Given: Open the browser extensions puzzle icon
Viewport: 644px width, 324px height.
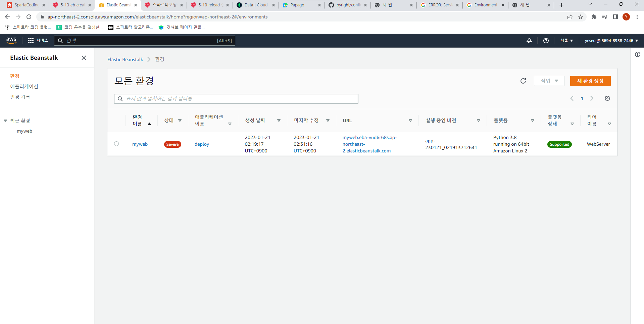Looking at the screenshot, I should coord(594,17).
